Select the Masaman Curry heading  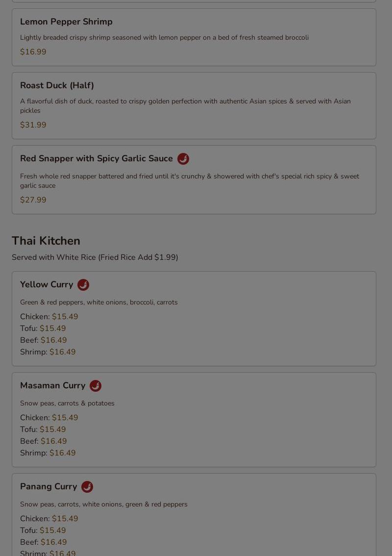[53, 385]
